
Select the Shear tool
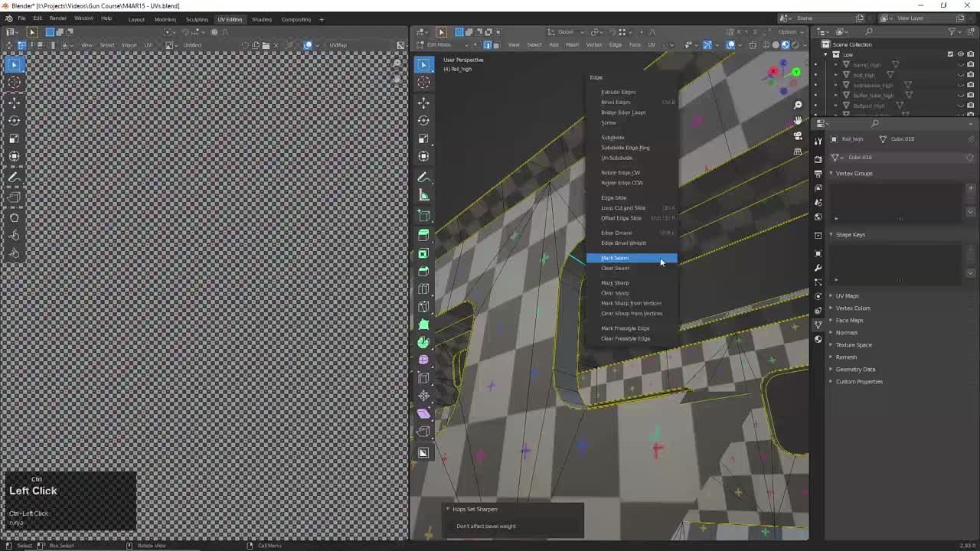[423, 413]
